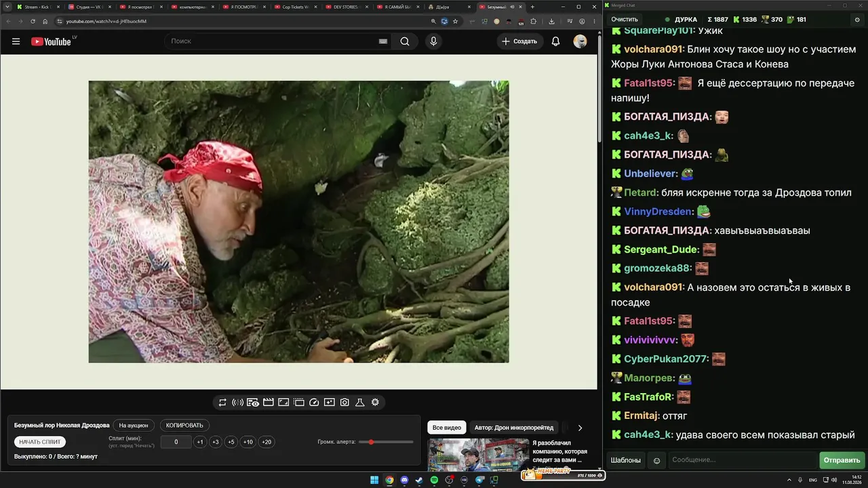Open the YouTube account avatar menu
This screenshot has height=488, width=868.
point(580,41)
